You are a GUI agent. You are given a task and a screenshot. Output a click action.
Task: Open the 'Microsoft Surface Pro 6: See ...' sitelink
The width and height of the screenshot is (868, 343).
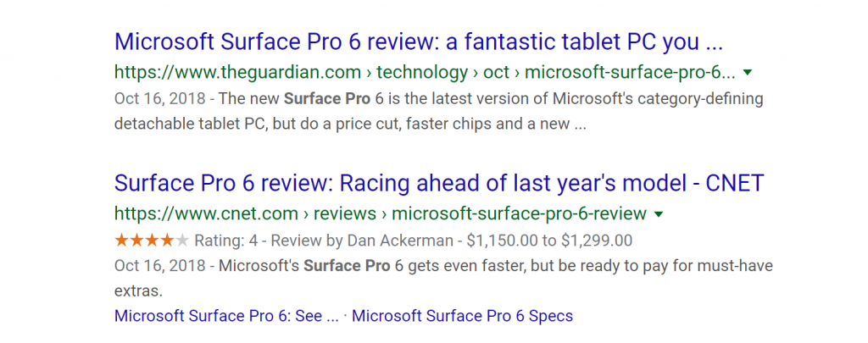pyautogui.click(x=225, y=316)
